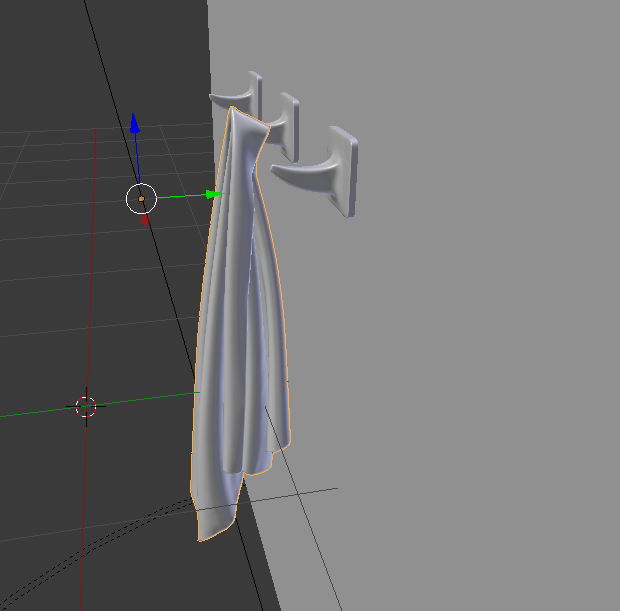This screenshot has width=620, height=611.
Task: Select the middle wall hook
Action: (x=286, y=122)
